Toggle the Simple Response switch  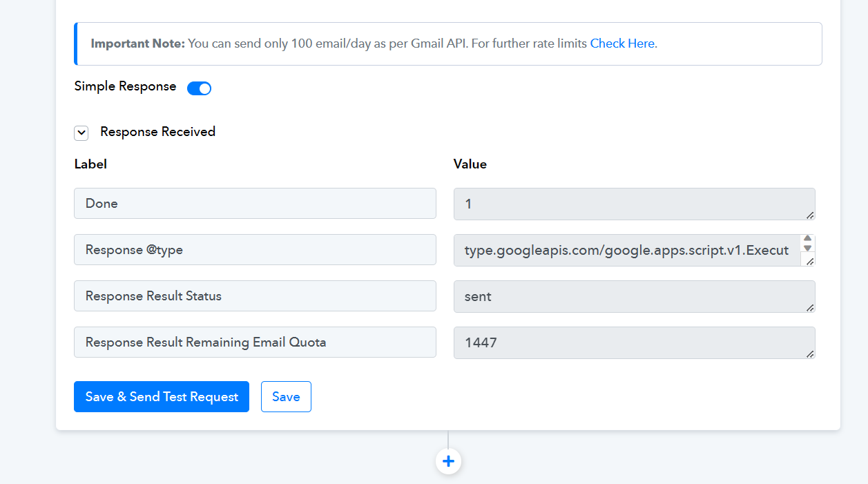[x=199, y=88]
